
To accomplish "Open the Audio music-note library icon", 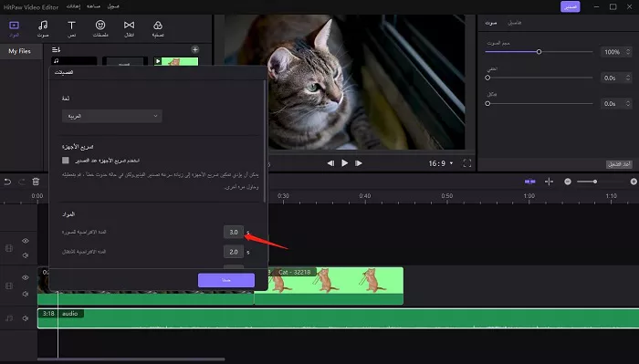I will coord(43,29).
